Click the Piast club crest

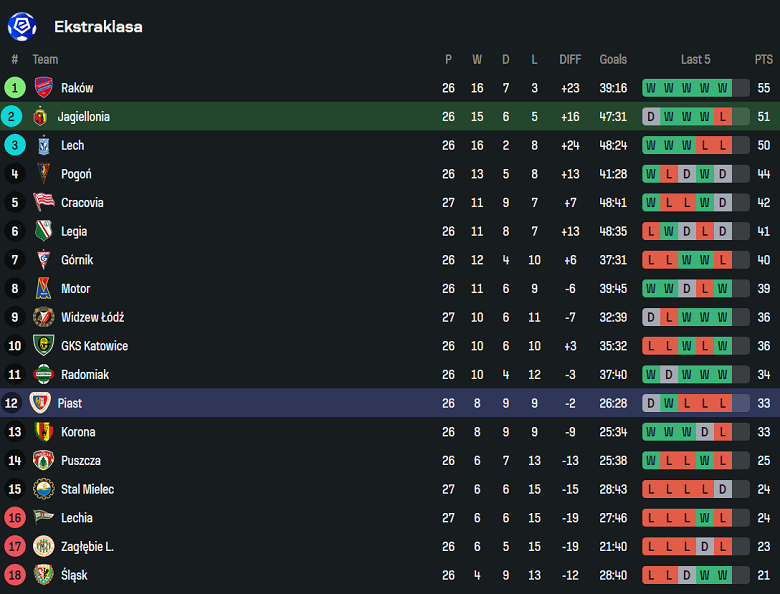[x=40, y=404]
